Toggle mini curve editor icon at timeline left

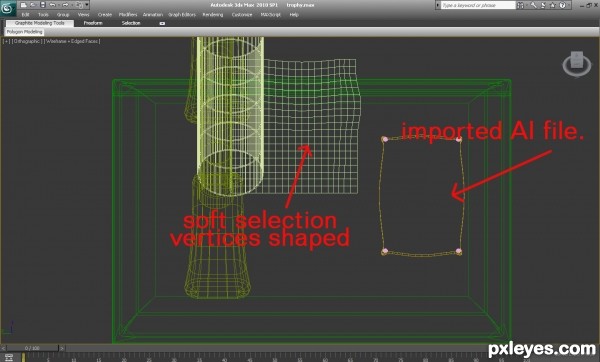point(8,357)
